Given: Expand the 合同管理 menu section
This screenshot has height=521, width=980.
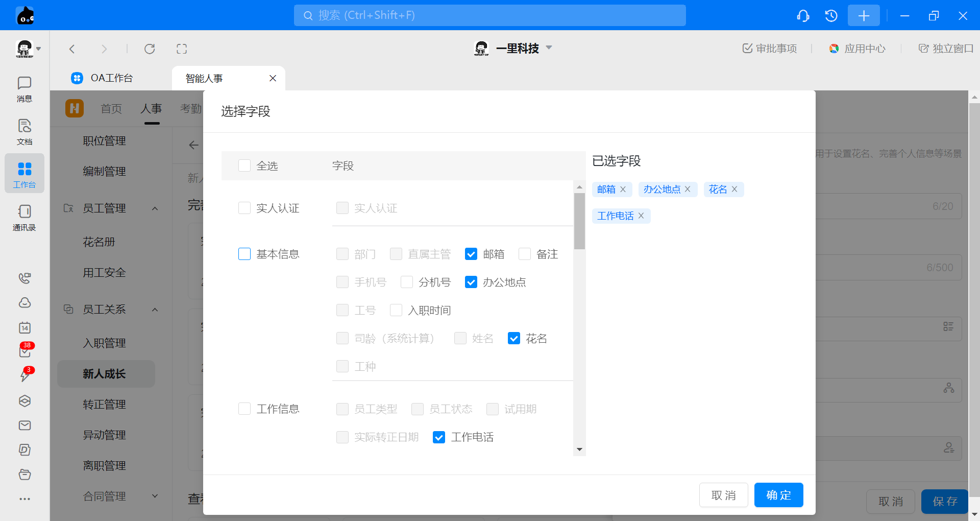Looking at the screenshot, I should 155,496.
